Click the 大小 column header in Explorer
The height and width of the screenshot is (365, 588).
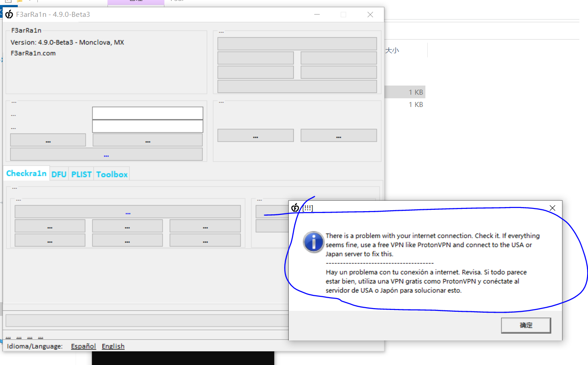point(392,51)
